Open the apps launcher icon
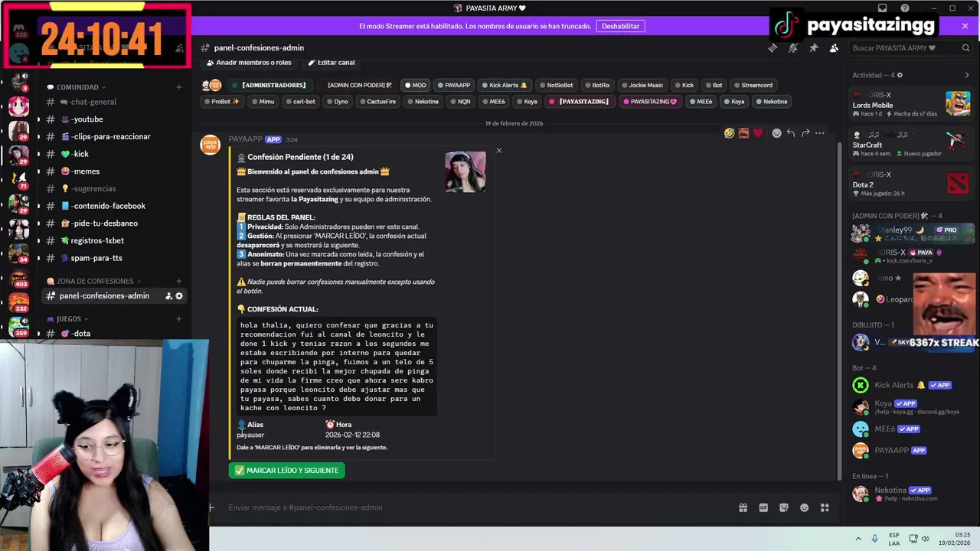This screenshot has height=551, width=980. pyautogui.click(x=825, y=507)
